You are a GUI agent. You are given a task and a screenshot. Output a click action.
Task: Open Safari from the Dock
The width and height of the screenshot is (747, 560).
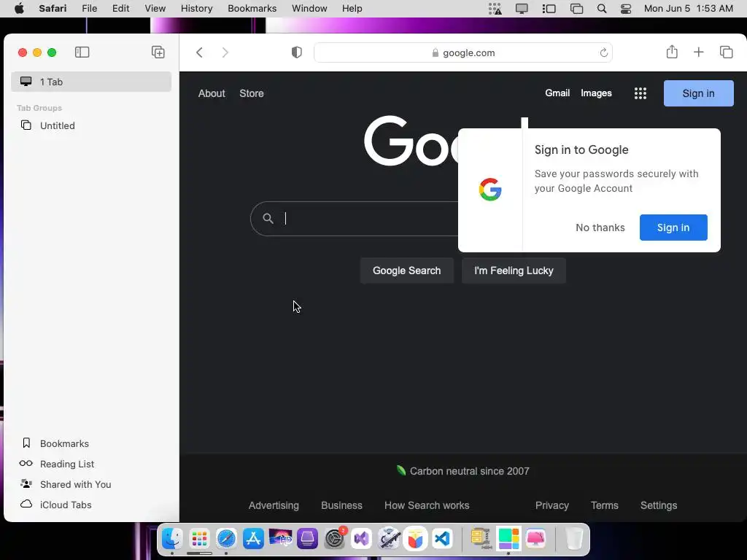pos(226,539)
